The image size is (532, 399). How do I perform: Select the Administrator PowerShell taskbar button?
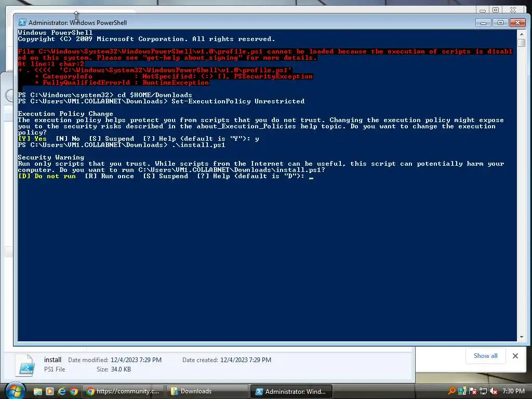[291, 391]
